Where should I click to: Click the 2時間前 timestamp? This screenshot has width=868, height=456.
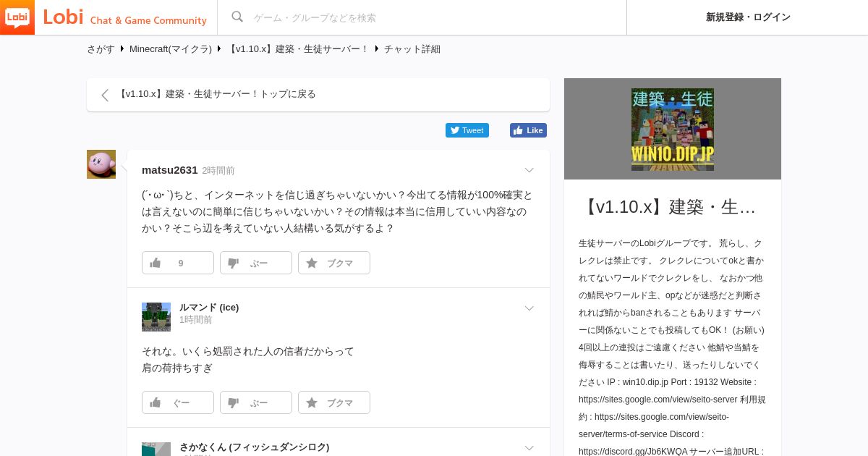(218, 171)
